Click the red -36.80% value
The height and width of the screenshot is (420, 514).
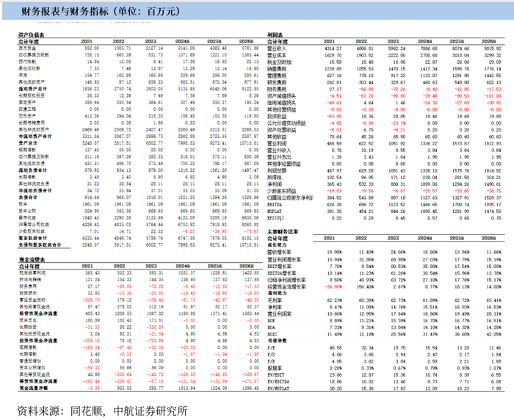coord(333,287)
